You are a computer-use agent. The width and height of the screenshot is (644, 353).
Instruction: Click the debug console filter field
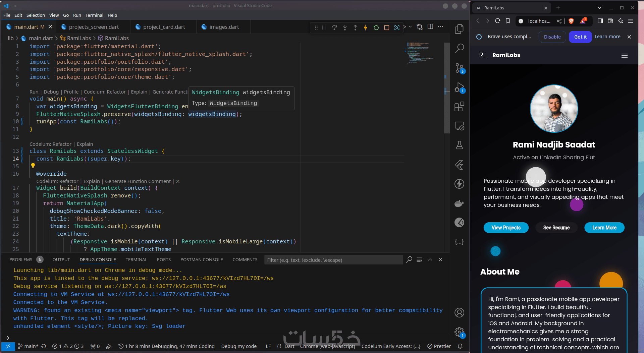click(x=333, y=260)
